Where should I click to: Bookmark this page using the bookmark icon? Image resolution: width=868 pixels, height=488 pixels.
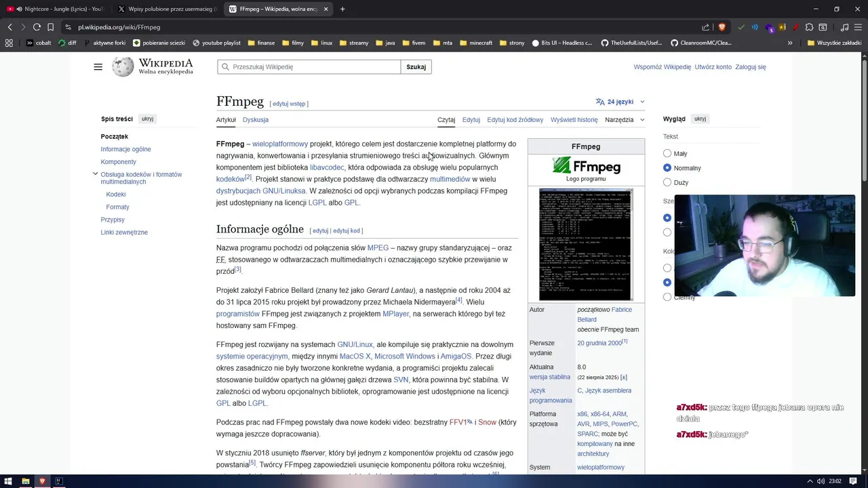(50, 27)
